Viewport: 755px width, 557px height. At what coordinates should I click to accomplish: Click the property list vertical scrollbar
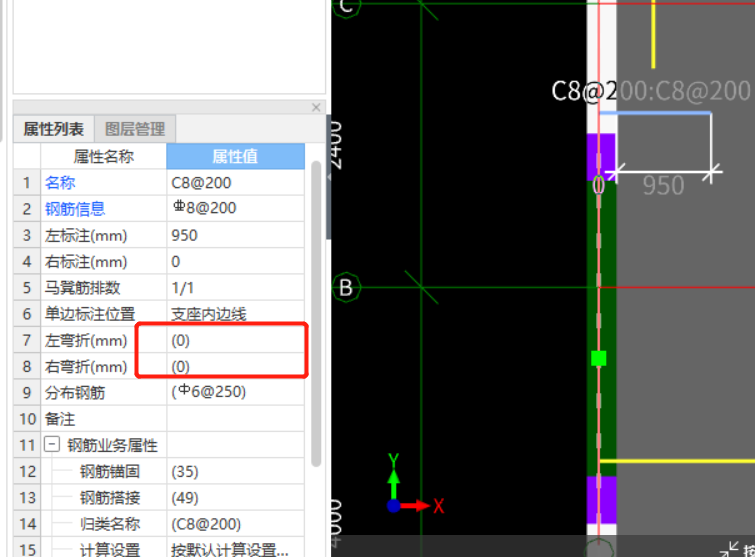coord(316,313)
